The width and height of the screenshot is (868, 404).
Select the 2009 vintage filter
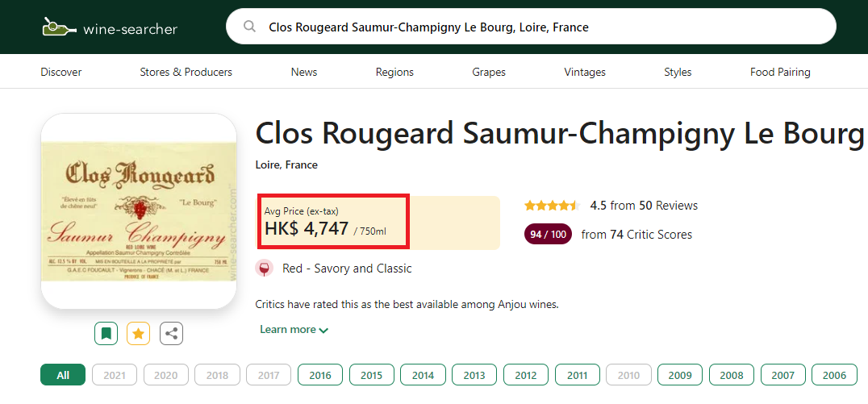click(680, 375)
